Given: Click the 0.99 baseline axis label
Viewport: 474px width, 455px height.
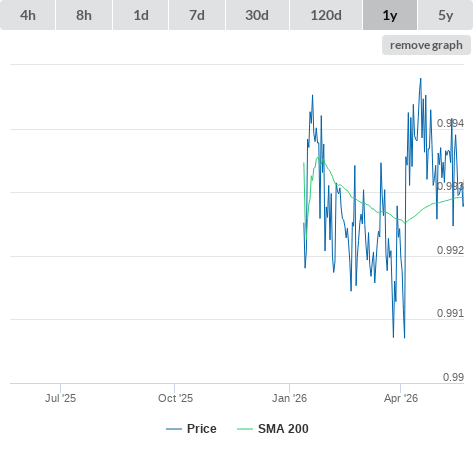Looking at the screenshot, I should (x=453, y=377).
